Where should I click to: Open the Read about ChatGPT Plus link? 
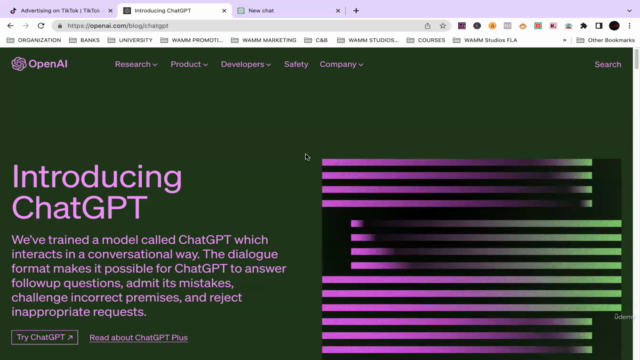139,338
